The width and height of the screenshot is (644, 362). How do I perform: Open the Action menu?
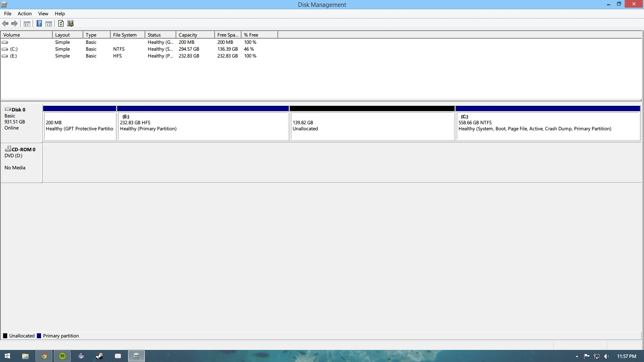(x=25, y=14)
